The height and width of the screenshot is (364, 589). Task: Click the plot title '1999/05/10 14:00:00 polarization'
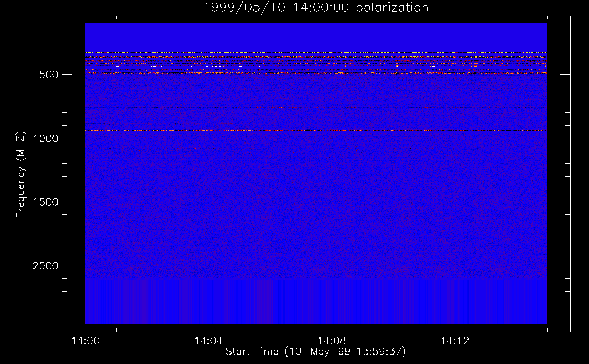coord(316,8)
